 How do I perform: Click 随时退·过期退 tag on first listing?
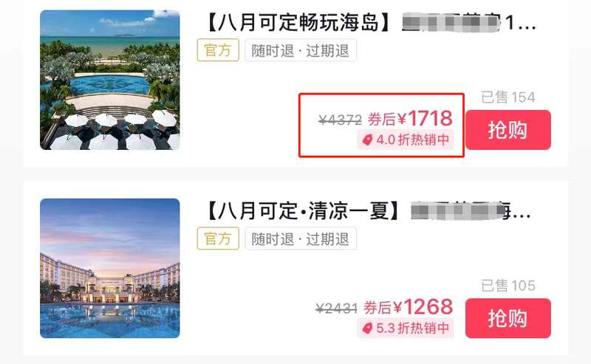tap(301, 49)
